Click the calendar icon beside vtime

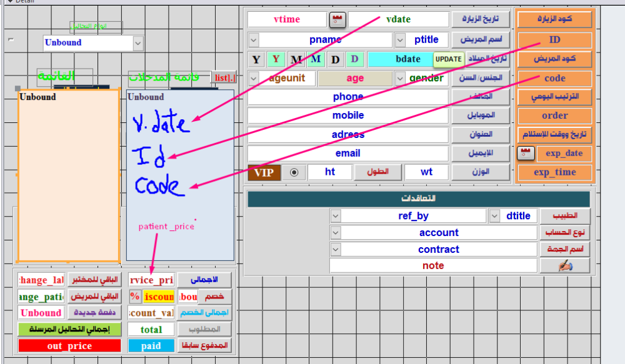pyautogui.click(x=337, y=19)
